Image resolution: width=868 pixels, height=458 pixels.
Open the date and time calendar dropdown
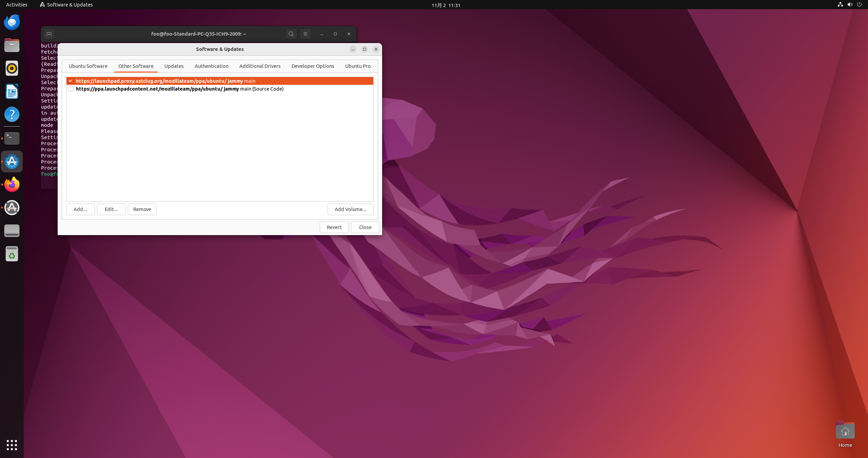click(x=446, y=5)
